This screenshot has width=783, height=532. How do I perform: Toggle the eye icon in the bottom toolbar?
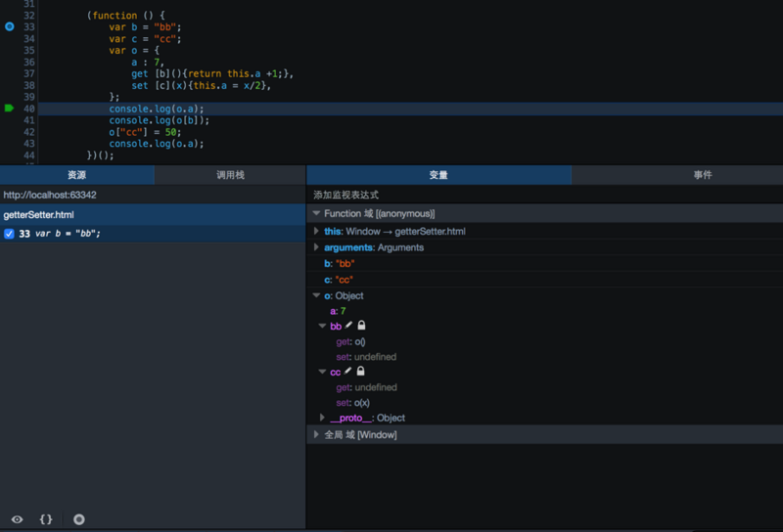(x=17, y=519)
